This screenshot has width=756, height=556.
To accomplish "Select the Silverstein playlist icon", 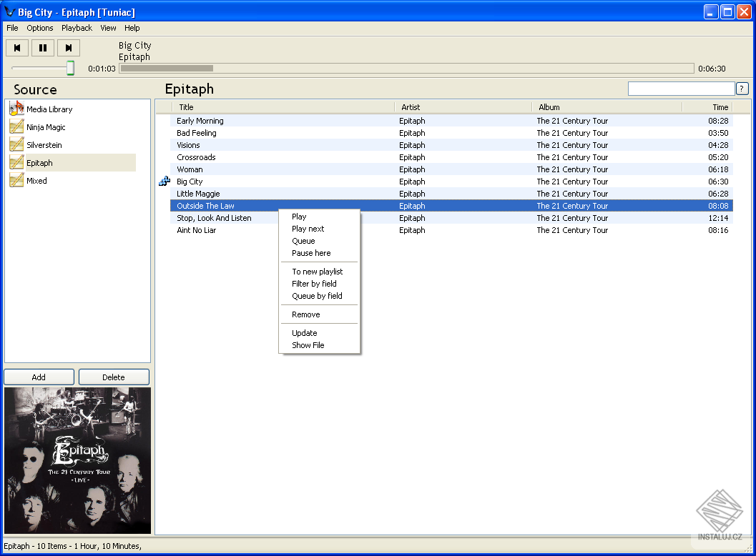I will 17,144.
